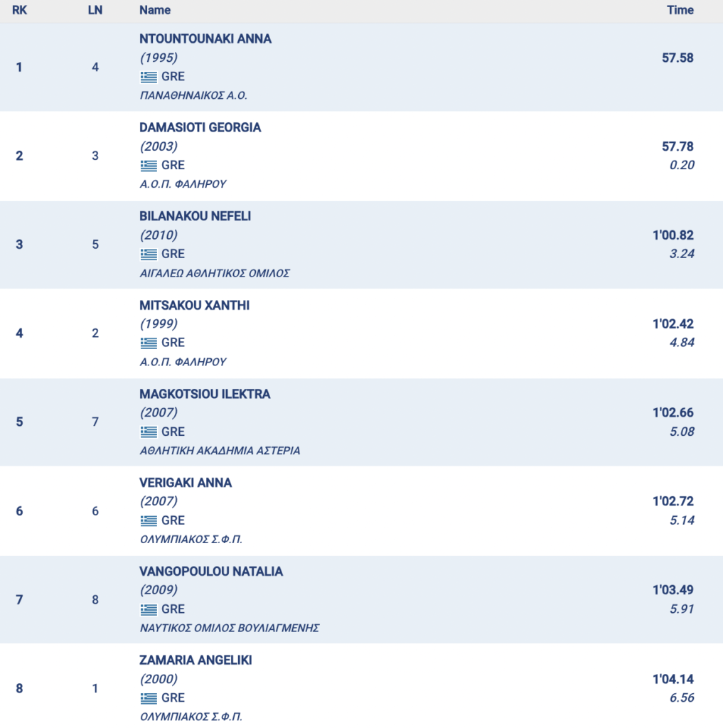Viewport: 723px width, 728px height.
Task: Click Greek flag icon for Ntountounaki Anna
Action: click(x=149, y=77)
